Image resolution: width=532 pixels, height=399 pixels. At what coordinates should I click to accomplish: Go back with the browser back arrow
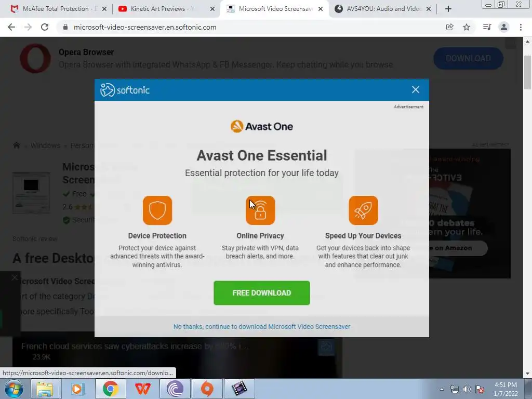(x=11, y=27)
